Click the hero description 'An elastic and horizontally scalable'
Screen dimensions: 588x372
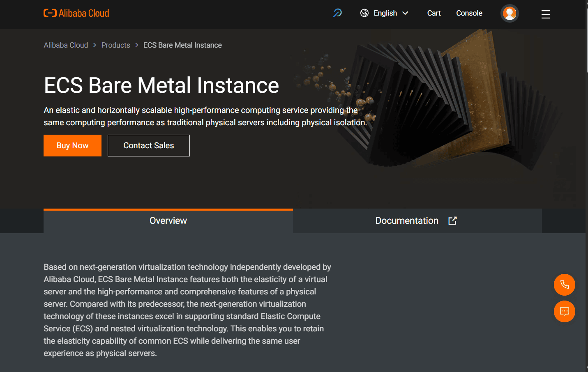[x=205, y=116]
